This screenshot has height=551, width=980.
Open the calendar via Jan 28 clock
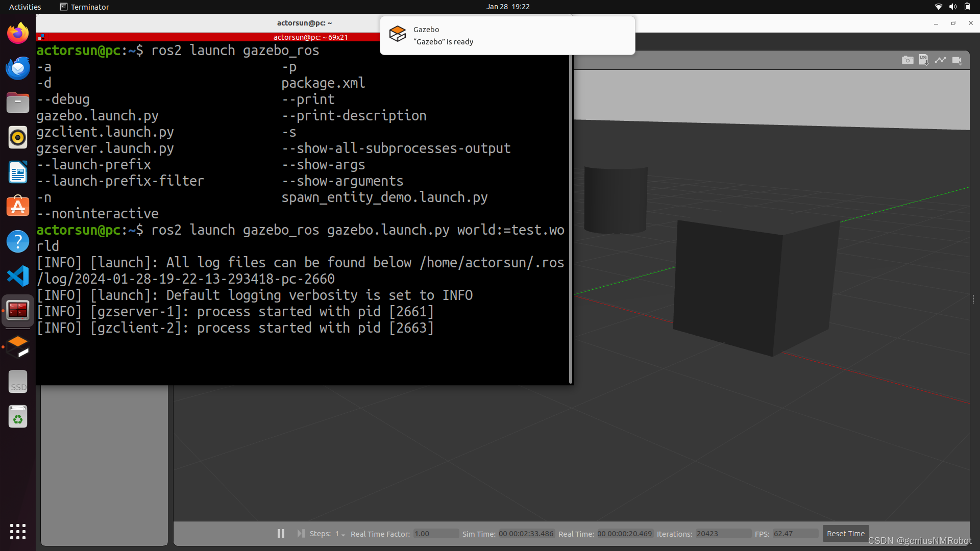(x=508, y=7)
